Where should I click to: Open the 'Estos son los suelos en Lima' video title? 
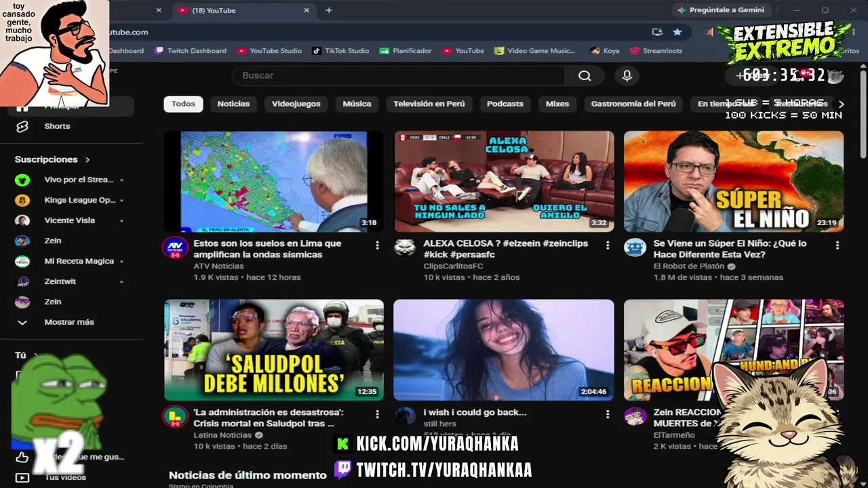[267, 249]
